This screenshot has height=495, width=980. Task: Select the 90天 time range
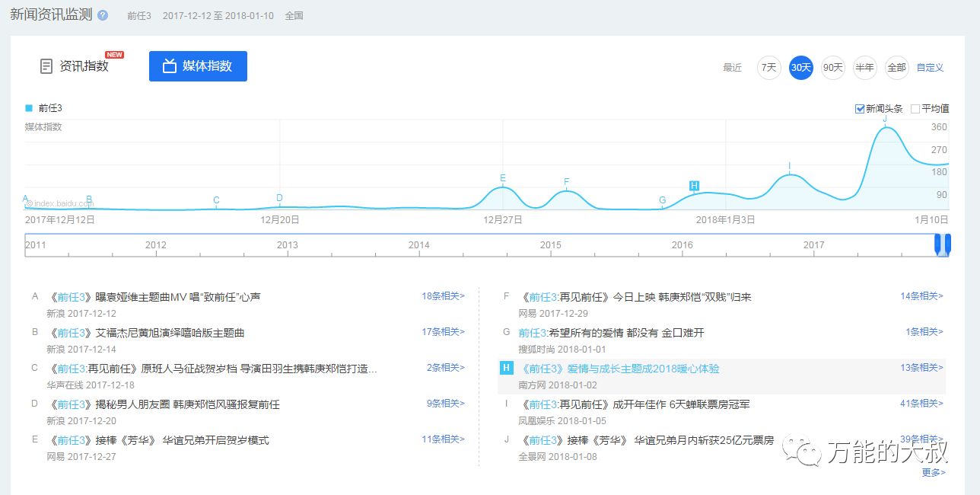click(x=833, y=68)
